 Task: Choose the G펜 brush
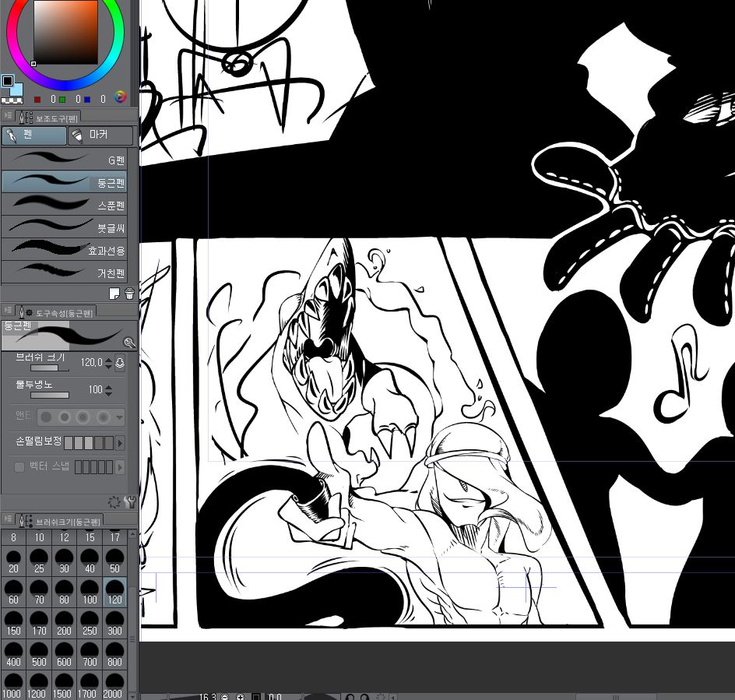pyautogui.click(x=65, y=160)
